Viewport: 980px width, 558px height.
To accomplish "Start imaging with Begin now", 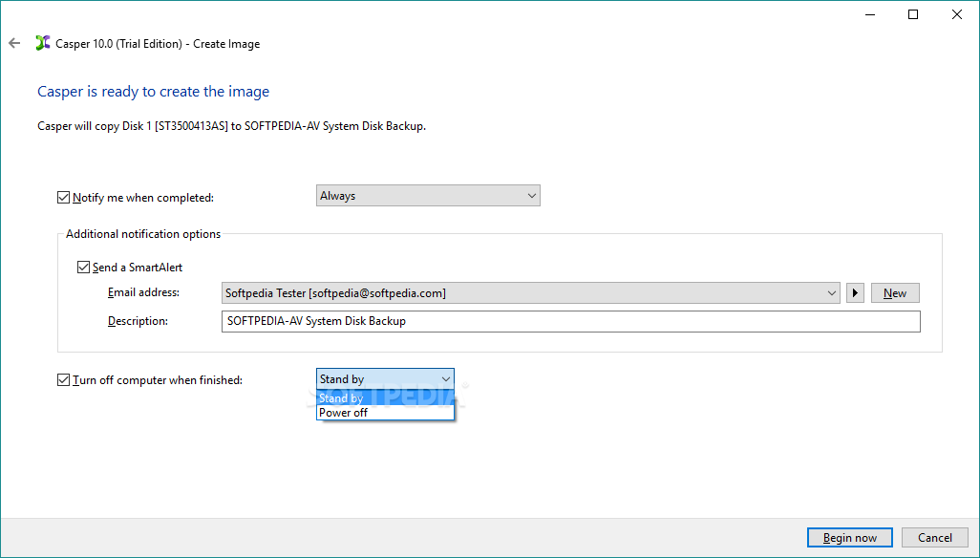I will (x=850, y=537).
